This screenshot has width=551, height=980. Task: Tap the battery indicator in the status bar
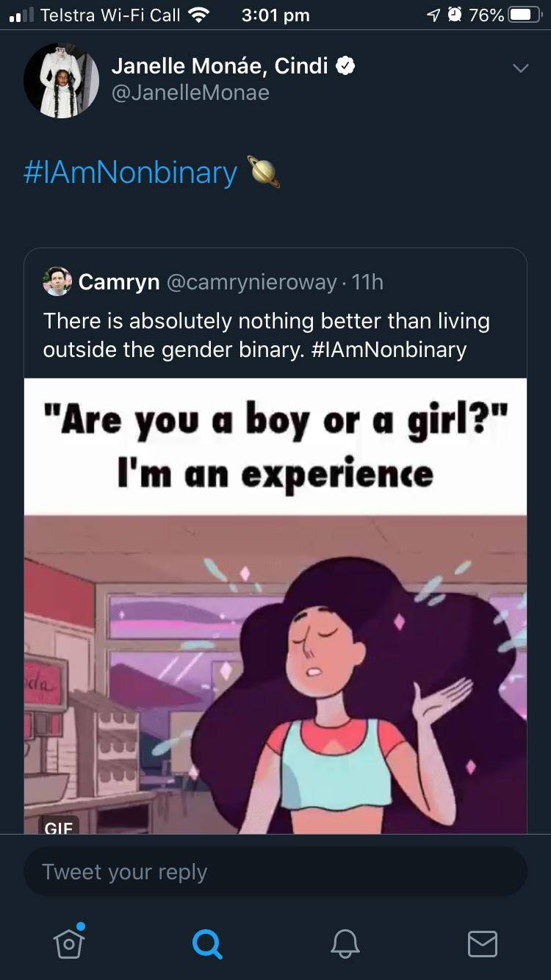point(524,15)
